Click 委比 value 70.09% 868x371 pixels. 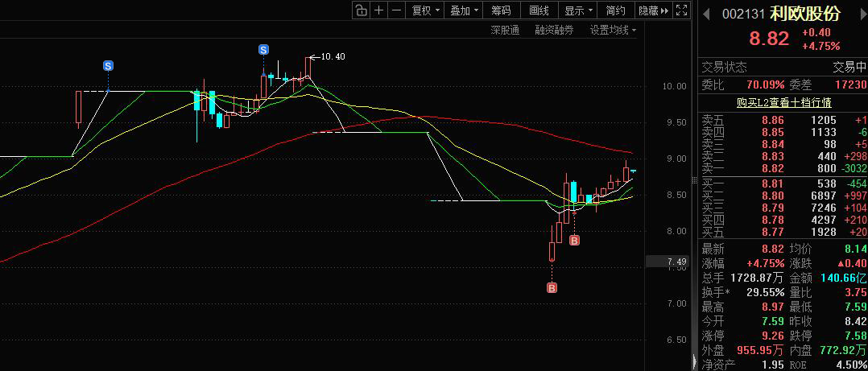pyautogui.click(x=766, y=85)
